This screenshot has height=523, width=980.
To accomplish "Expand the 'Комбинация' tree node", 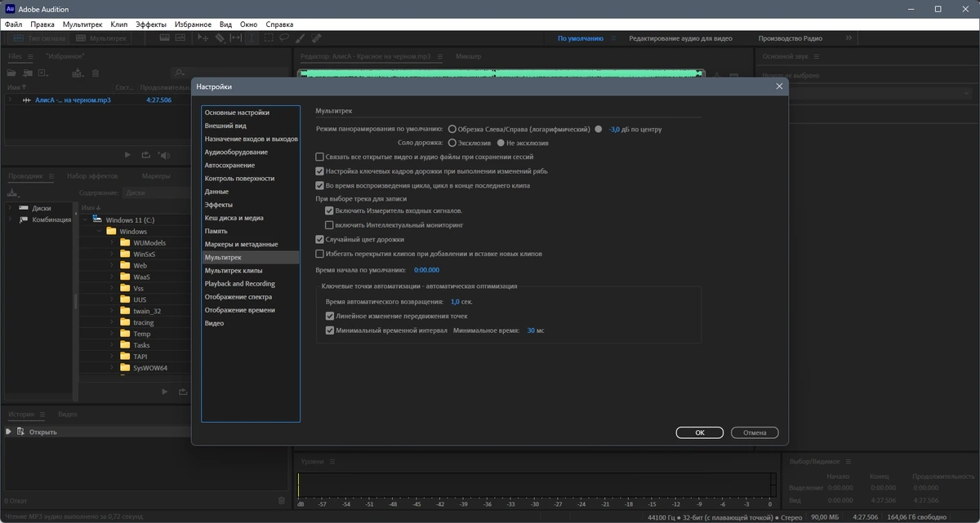I will (10, 219).
